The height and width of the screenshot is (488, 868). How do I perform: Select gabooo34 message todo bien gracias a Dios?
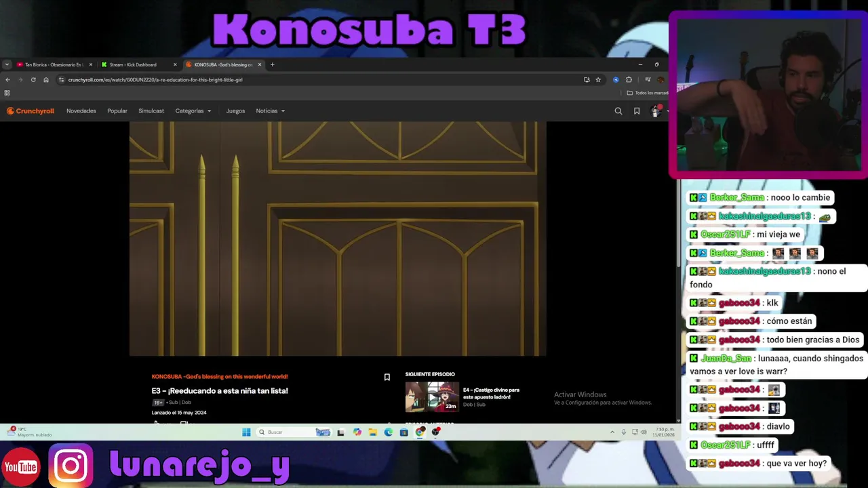pyautogui.click(x=776, y=340)
